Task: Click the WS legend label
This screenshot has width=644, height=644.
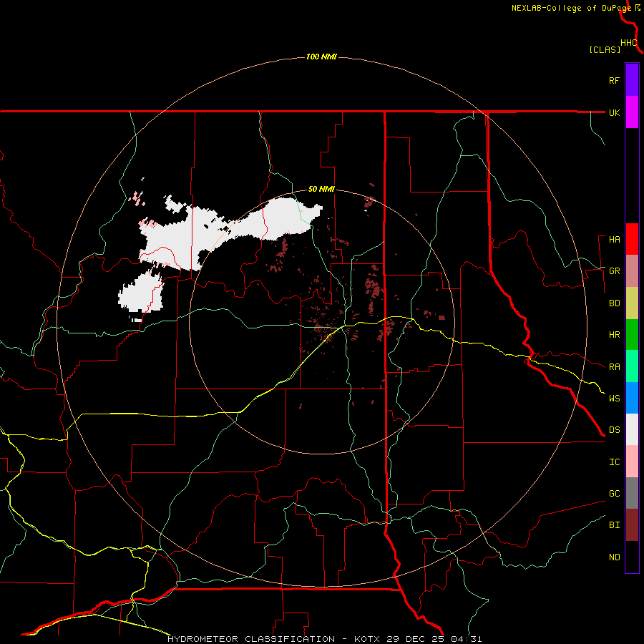Action: tap(614, 399)
